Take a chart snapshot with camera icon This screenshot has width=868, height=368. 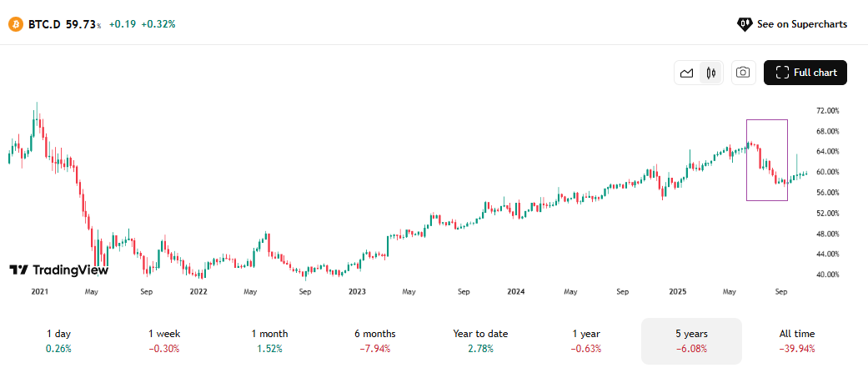(x=743, y=73)
